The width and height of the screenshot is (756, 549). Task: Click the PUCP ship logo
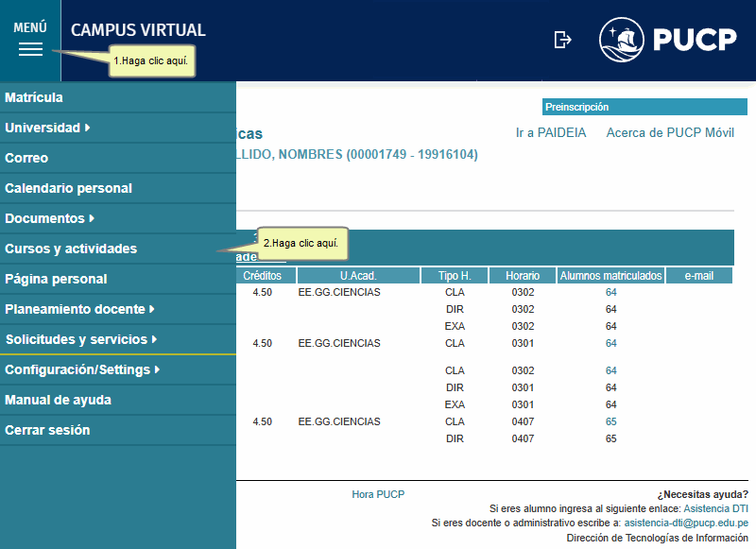click(621, 40)
